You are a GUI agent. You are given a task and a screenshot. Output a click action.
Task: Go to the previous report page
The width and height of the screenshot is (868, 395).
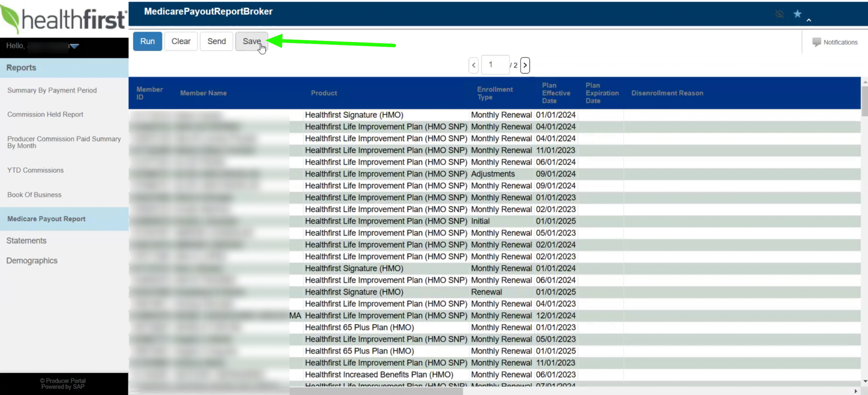tap(474, 65)
